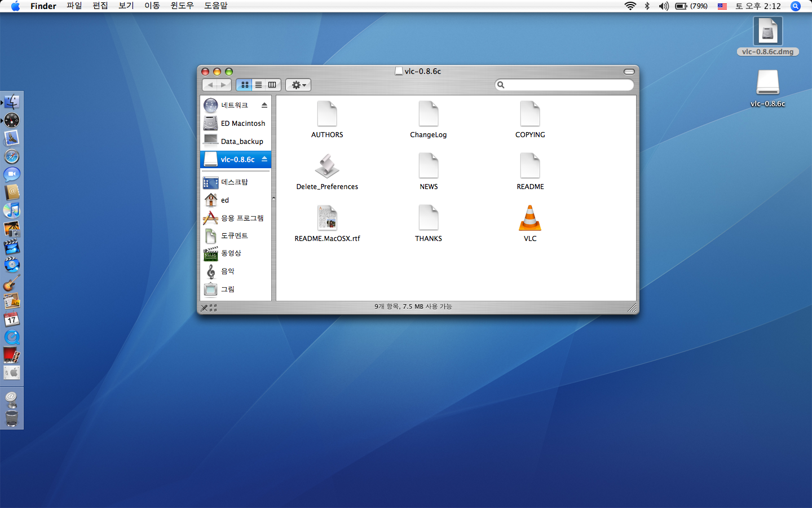The width and height of the screenshot is (812, 508).
Task: Open the 파일 menu
Action: (74, 6)
